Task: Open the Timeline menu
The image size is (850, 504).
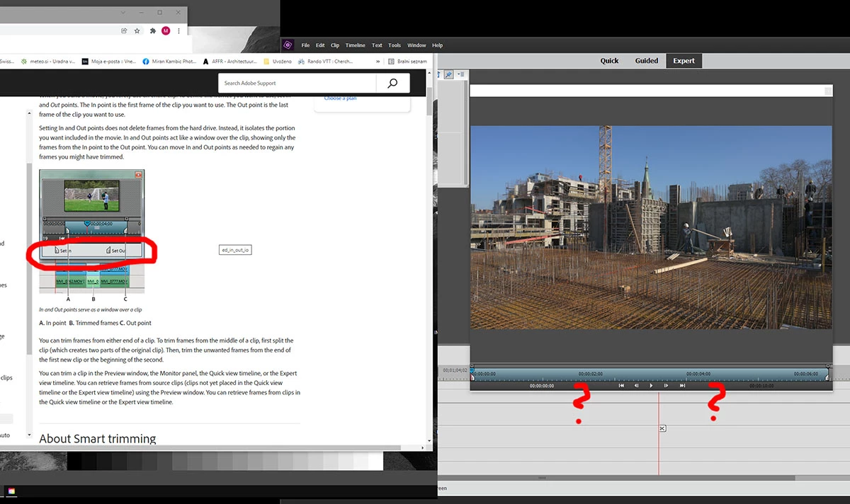Action: click(356, 45)
